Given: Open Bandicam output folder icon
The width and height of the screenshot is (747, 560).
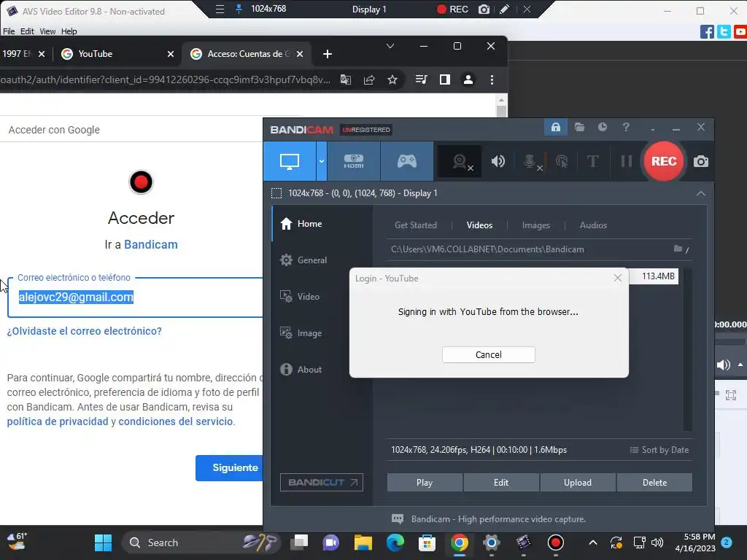Looking at the screenshot, I should coord(579,127).
